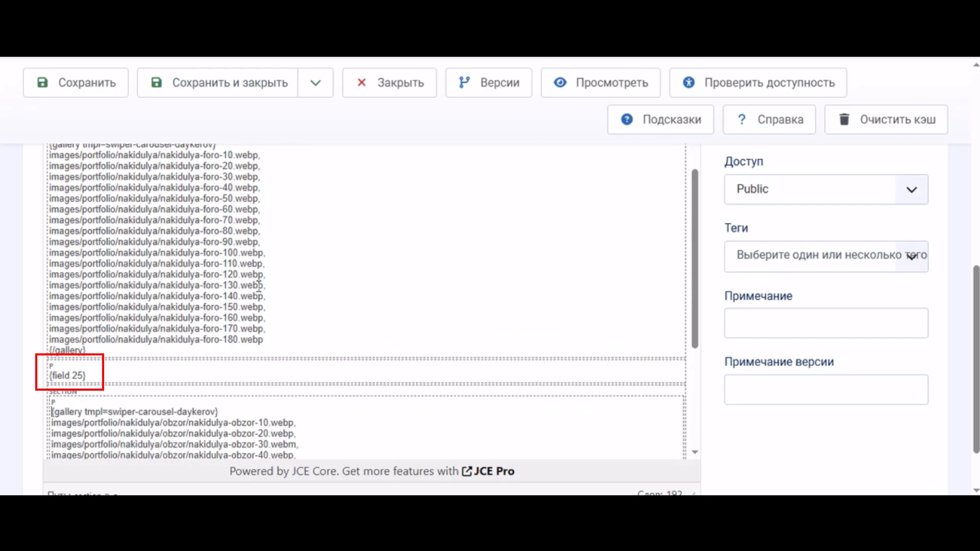Image resolution: width=980 pixels, height=551 pixels.
Task: Click the Примечание версии input field
Action: coord(825,390)
